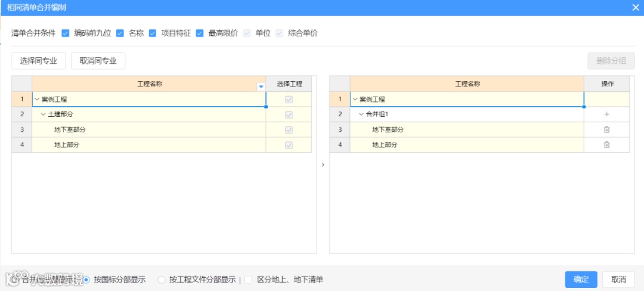The width and height of the screenshot is (644, 291).
Task: Click trash icon for 地上部分 row
Action: click(x=606, y=145)
